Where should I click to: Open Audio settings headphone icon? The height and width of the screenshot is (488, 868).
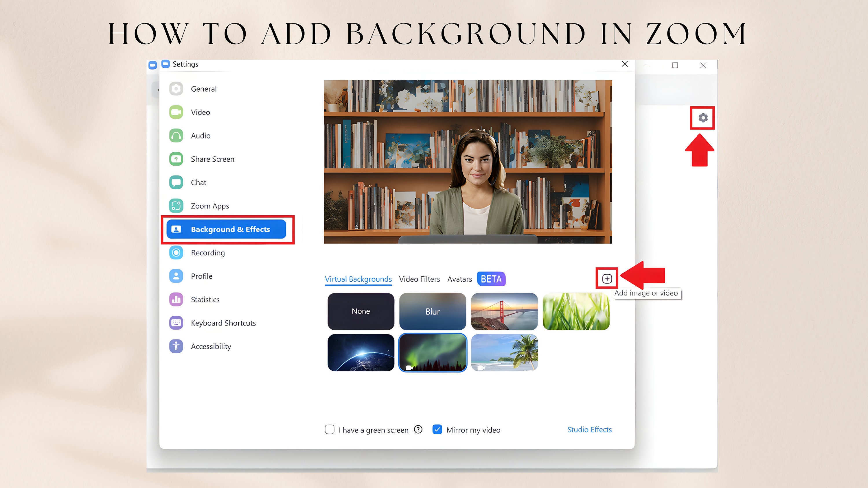pyautogui.click(x=176, y=136)
